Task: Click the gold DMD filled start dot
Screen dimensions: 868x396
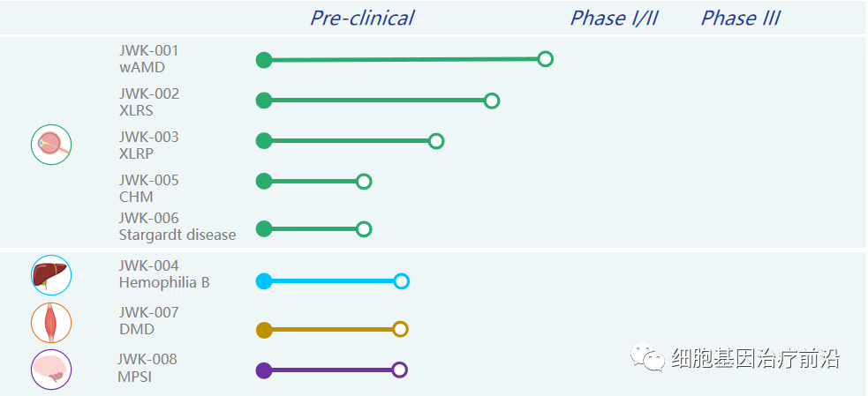Action: (x=263, y=330)
